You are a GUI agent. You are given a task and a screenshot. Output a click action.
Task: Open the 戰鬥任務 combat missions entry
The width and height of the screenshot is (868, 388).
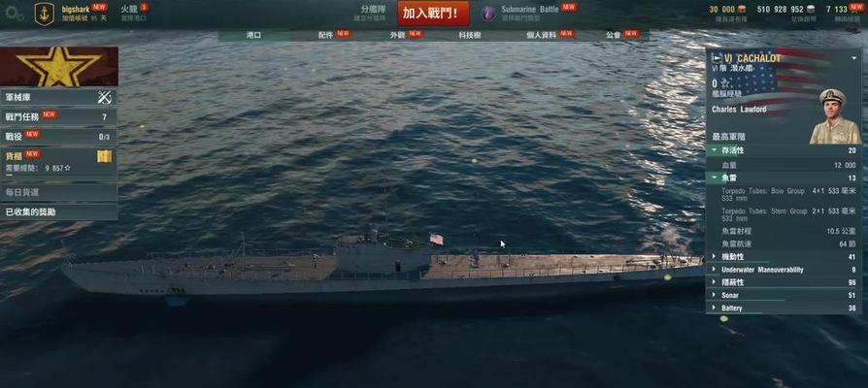point(58,117)
